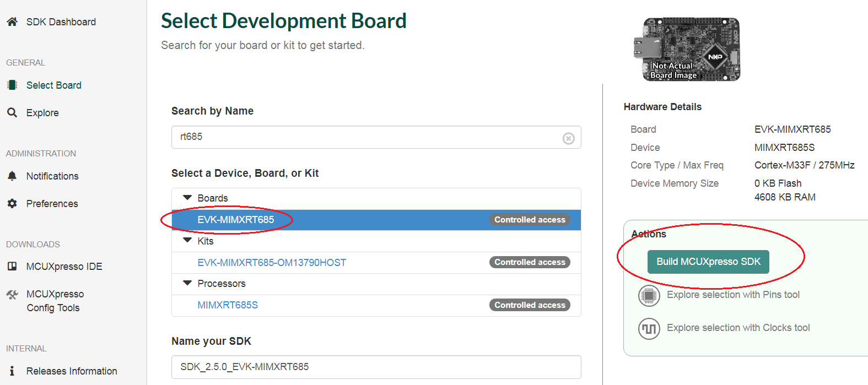Go to Preferences in the sidebar

click(x=52, y=204)
